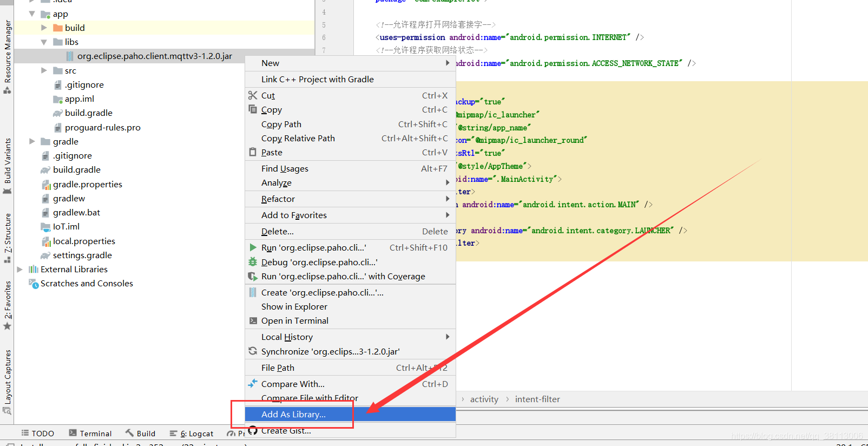Choose Add As Library from context menu
Screen dimensions: 868x446
point(350,414)
